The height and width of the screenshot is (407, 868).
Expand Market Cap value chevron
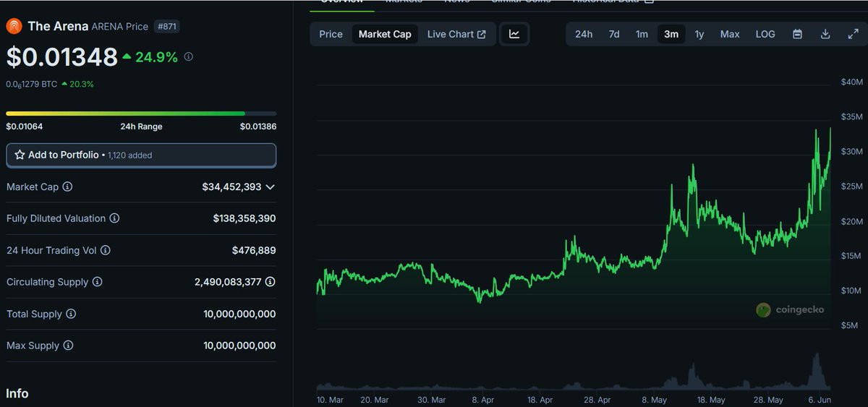click(270, 187)
